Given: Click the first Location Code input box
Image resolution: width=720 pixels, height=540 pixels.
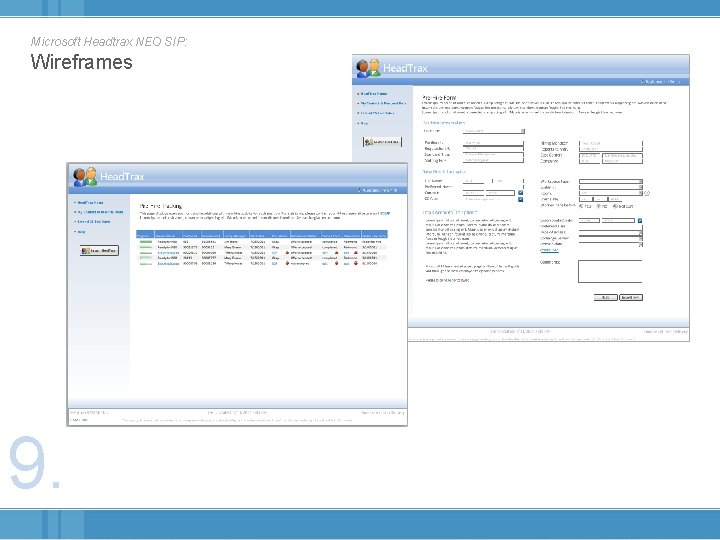Looking at the screenshot, I should (x=589, y=220).
